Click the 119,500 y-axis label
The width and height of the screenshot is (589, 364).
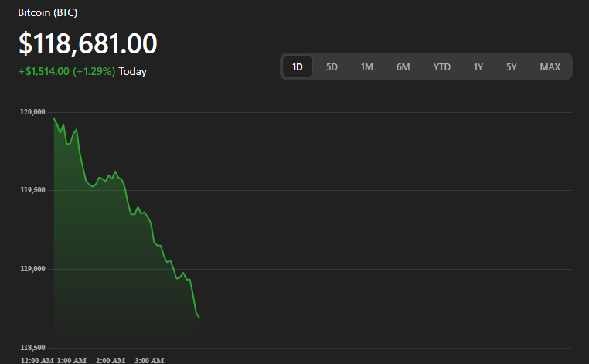click(x=32, y=190)
